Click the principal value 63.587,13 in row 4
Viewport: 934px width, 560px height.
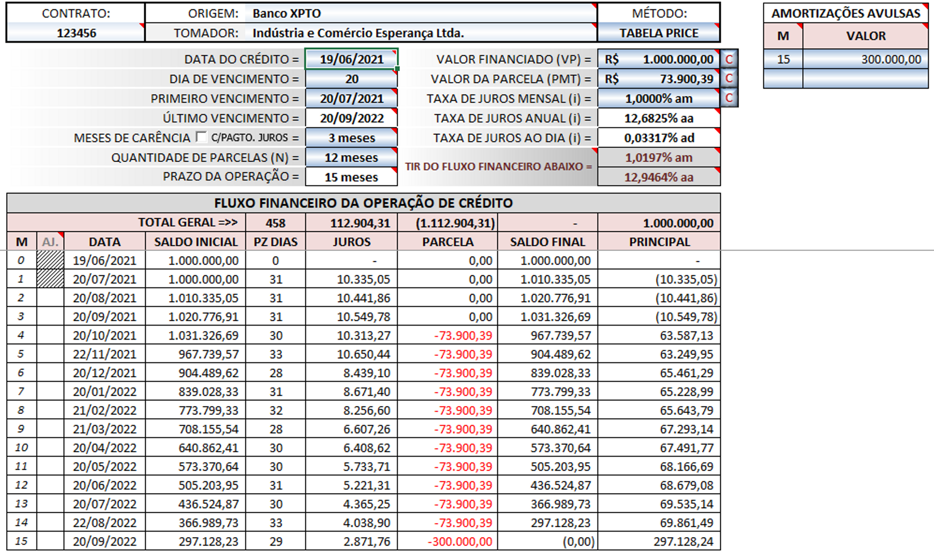(x=659, y=335)
